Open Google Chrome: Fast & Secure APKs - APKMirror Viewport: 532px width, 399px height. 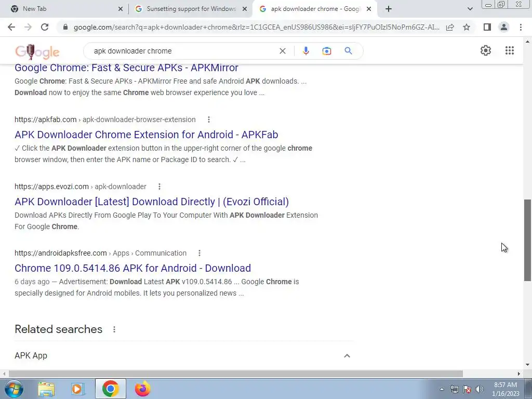[x=126, y=68]
